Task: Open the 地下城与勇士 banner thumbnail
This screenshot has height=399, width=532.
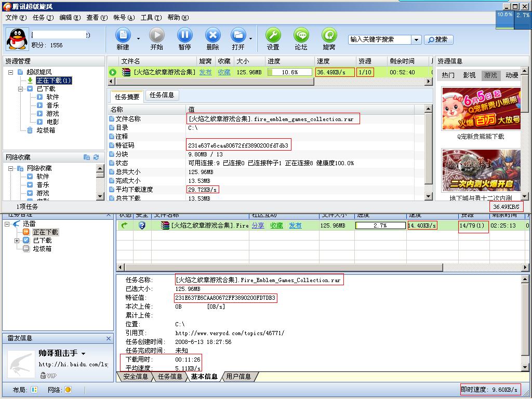Action: tap(481, 170)
